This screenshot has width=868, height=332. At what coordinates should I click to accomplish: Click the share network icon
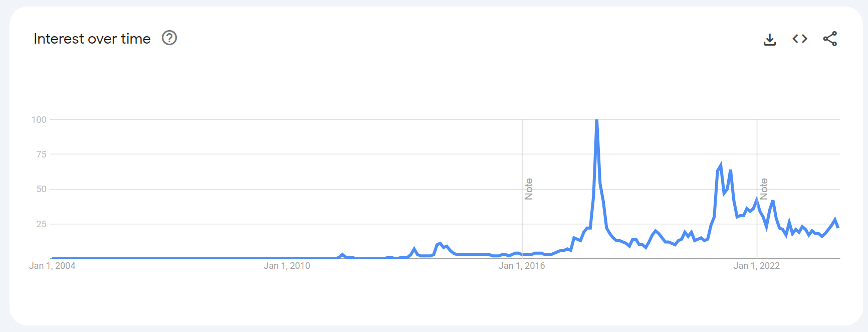(830, 38)
